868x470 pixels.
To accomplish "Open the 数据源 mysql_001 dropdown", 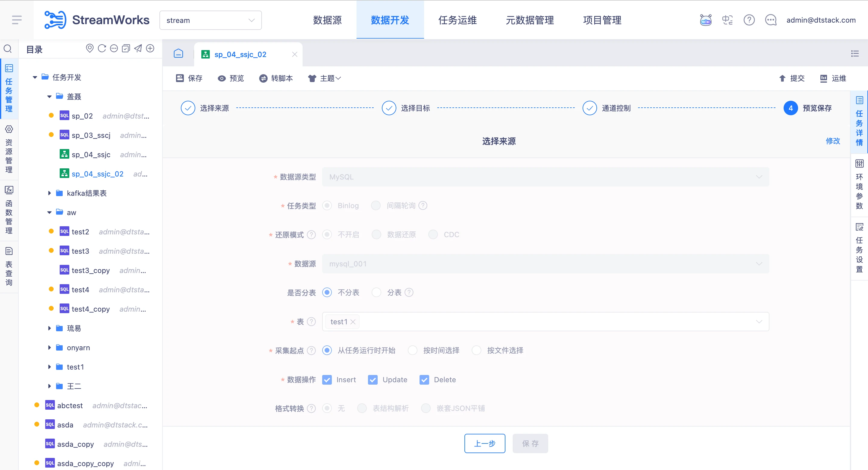I will point(546,264).
